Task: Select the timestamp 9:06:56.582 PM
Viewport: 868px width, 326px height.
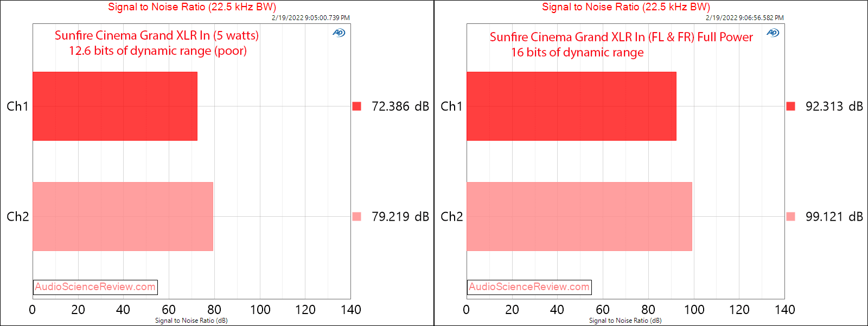Action: click(x=745, y=18)
